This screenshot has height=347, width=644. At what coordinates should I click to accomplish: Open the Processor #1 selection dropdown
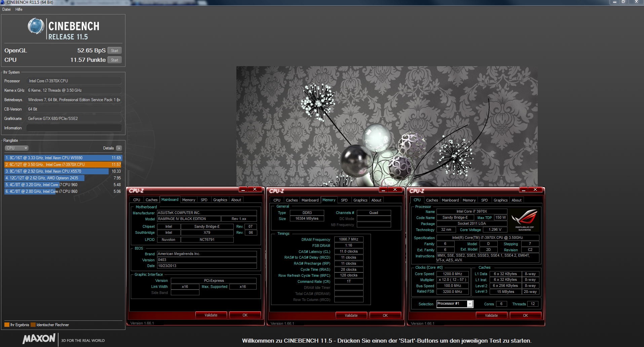click(455, 304)
